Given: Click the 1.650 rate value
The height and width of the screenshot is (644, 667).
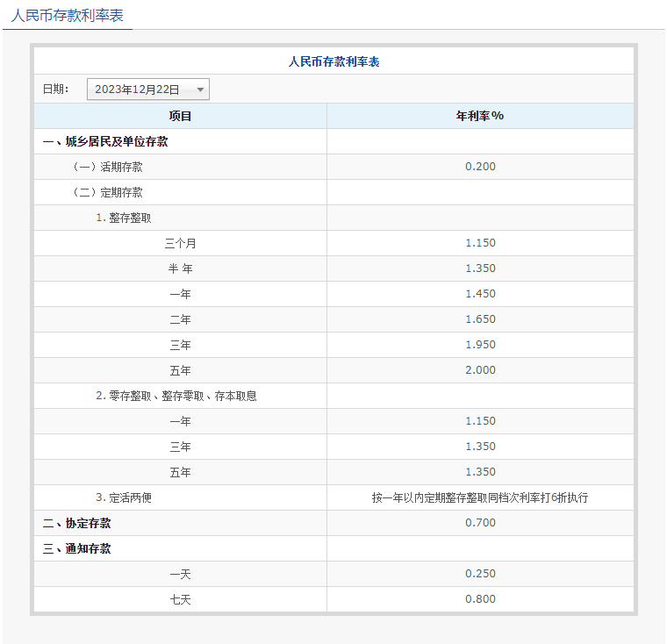Looking at the screenshot, I should click(x=480, y=319).
